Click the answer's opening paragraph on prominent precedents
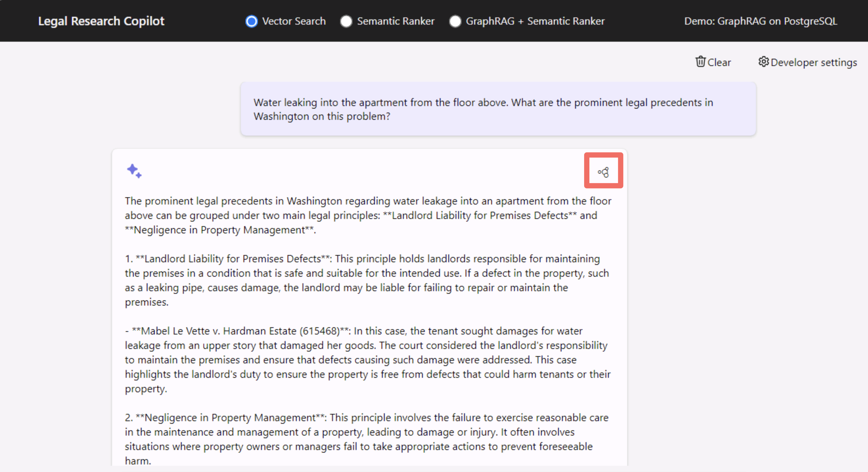The height and width of the screenshot is (472, 868). [368, 215]
